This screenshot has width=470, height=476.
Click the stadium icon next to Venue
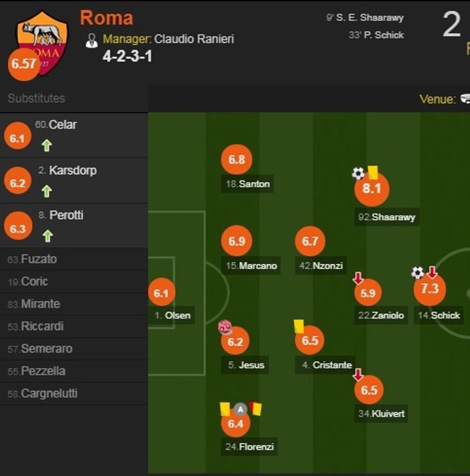click(465, 99)
